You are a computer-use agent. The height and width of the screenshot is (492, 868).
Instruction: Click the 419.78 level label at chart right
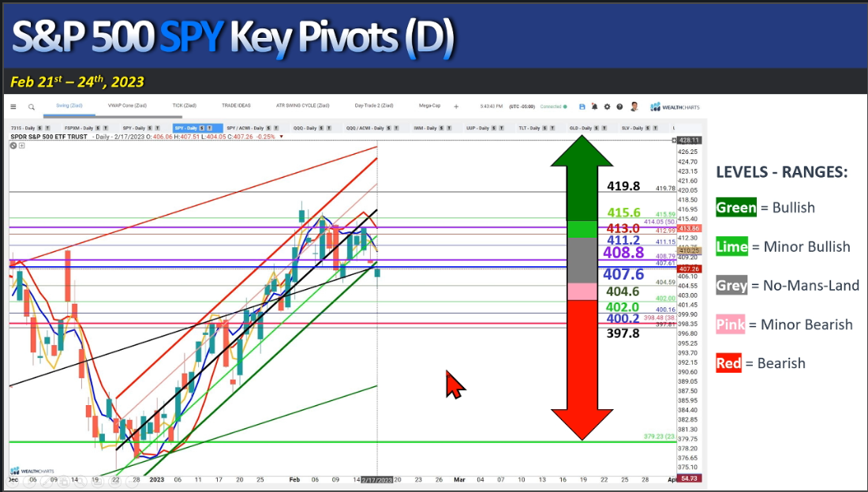(665, 189)
